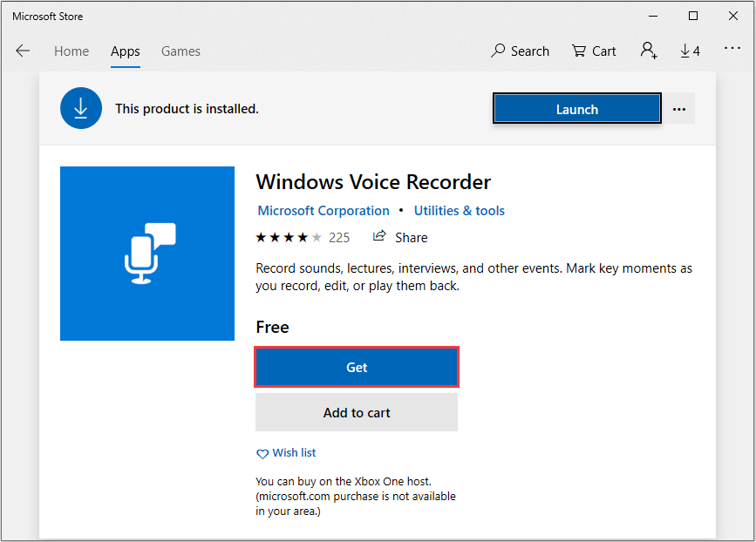Open the Utilities & tools category link
Viewport: 756px width, 542px height.
460,211
